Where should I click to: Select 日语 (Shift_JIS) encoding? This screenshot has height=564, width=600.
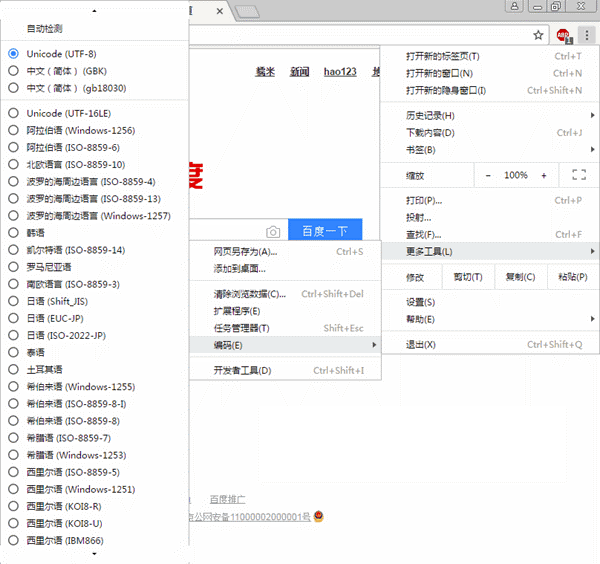pyautogui.click(x=95, y=302)
